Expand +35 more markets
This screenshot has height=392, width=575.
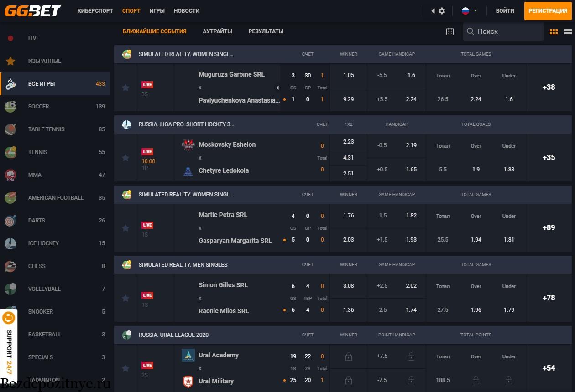click(x=549, y=158)
